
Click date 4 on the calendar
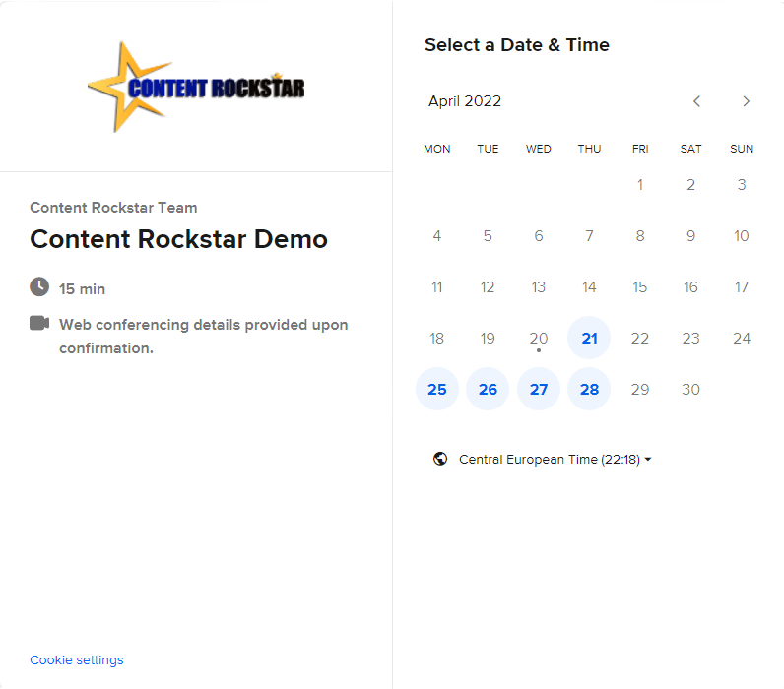437,236
